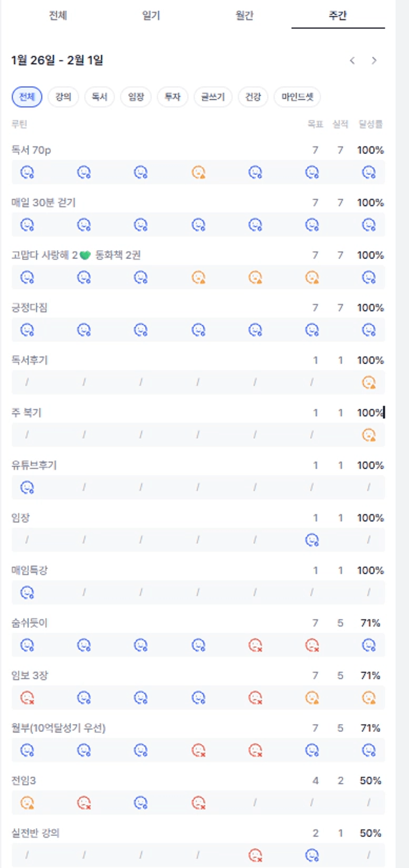
Task: Select the 전체 filter chip
Action: (27, 97)
